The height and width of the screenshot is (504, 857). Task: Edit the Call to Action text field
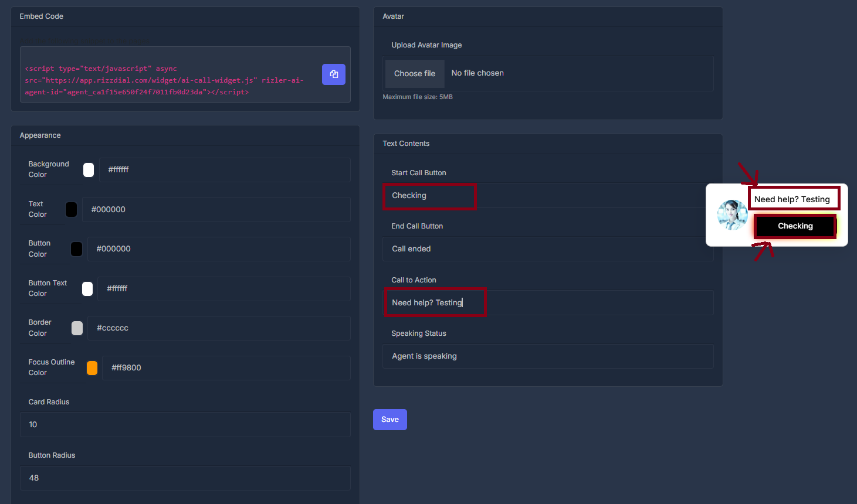(548, 303)
